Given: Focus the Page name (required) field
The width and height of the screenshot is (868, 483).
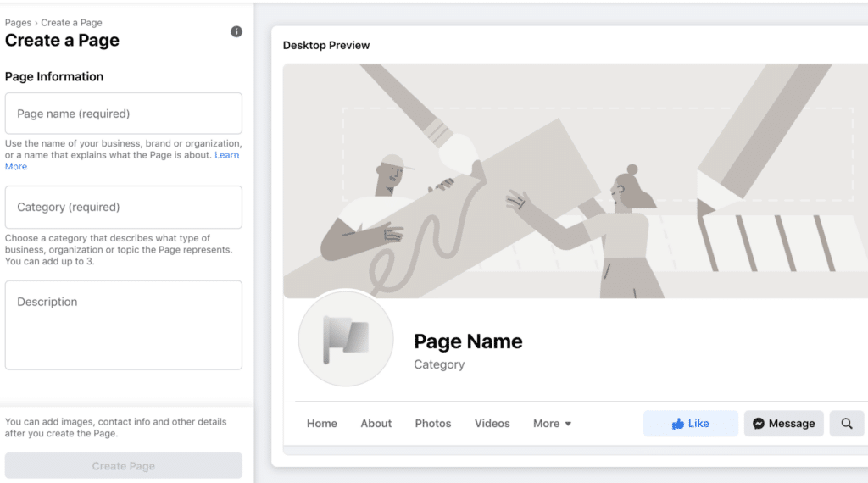Looking at the screenshot, I should tap(124, 114).
